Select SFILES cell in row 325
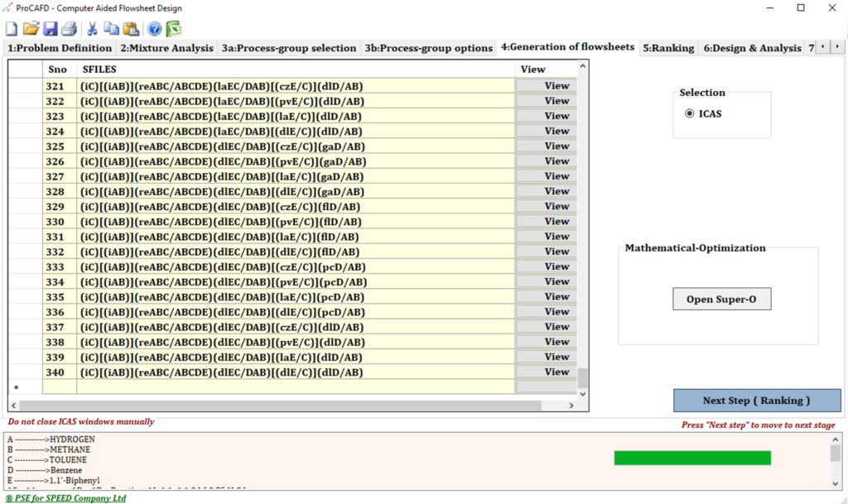 296,146
